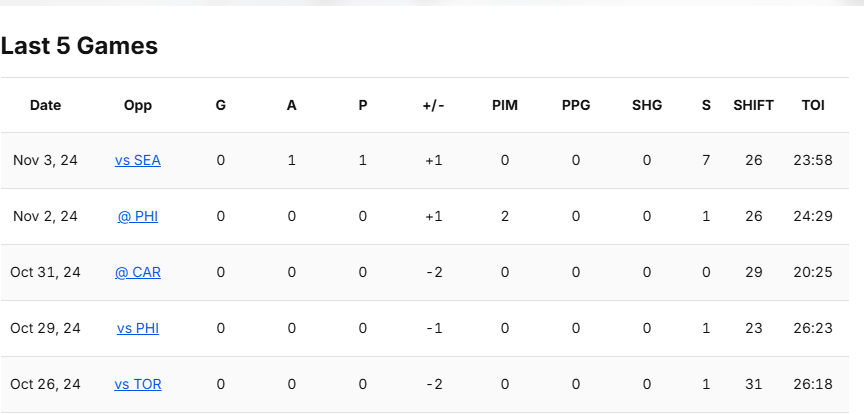The width and height of the screenshot is (864, 415).
Task: Click the Opp column header
Action: tap(138, 105)
